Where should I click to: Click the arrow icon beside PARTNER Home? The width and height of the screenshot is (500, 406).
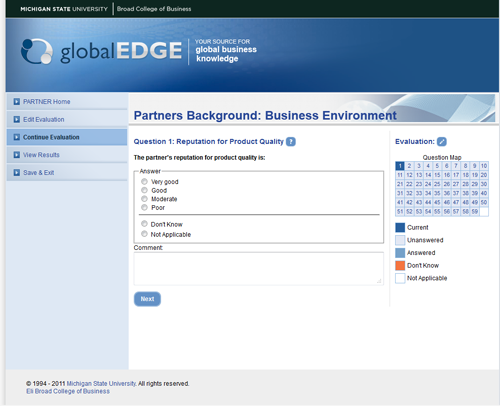pyautogui.click(x=17, y=102)
